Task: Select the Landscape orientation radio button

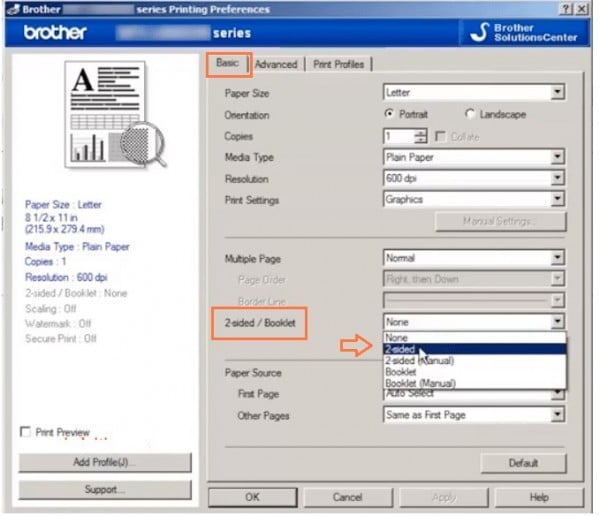Action: [470, 114]
